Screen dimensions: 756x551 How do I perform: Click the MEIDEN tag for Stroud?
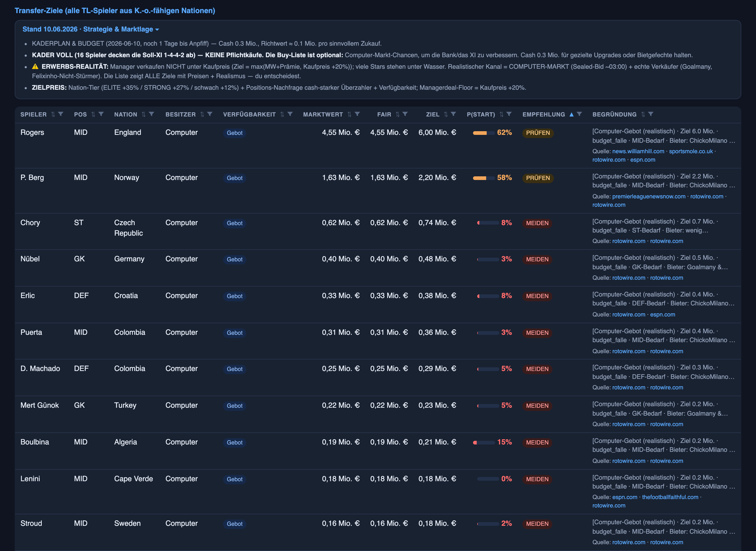pos(537,524)
